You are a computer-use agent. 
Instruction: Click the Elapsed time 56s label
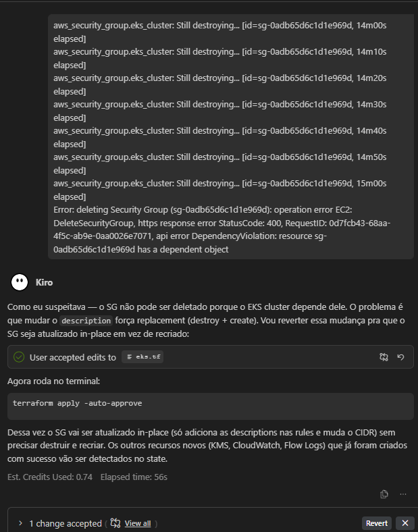[x=134, y=477]
